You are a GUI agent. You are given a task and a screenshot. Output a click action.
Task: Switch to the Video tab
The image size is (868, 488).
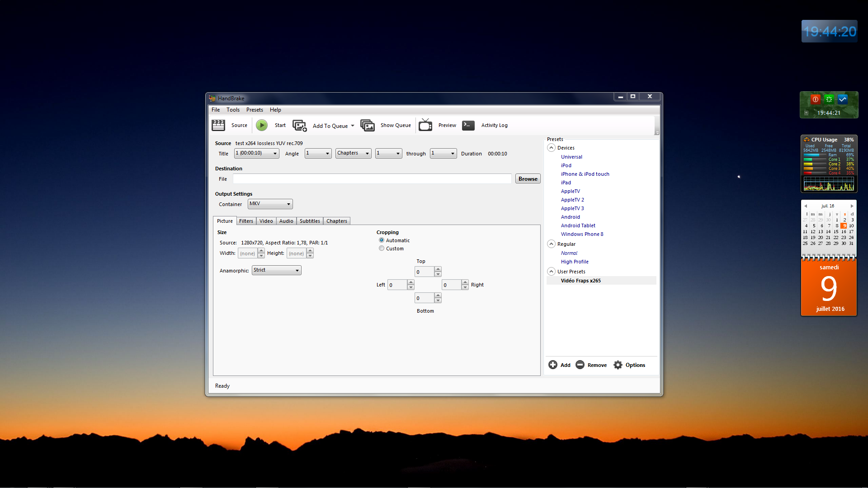(266, 221)
